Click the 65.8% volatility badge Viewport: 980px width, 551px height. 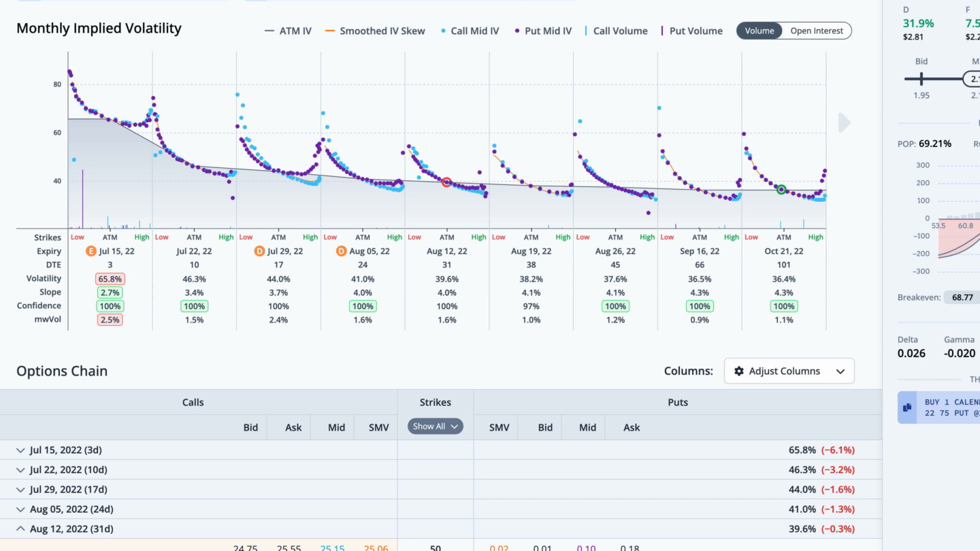(110, 279)
